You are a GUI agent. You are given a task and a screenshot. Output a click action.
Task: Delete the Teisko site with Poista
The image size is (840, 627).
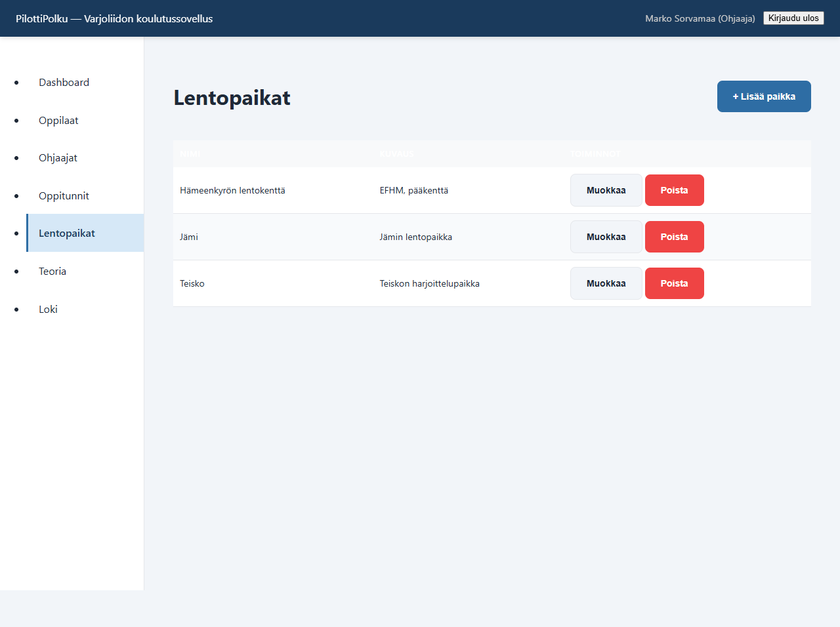pos(674,283)
